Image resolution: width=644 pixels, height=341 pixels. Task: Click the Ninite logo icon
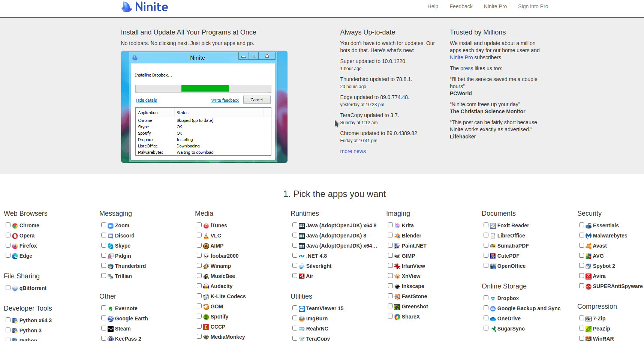click(126, 7)
